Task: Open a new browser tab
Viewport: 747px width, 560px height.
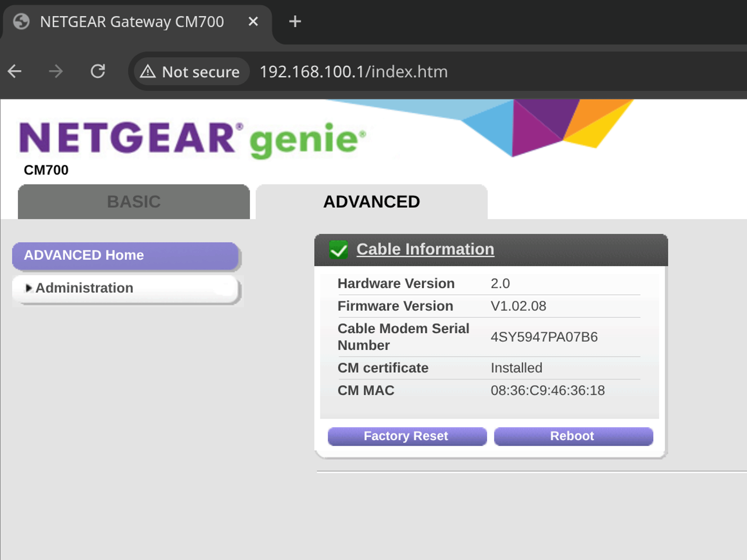Action: [295, 22]
